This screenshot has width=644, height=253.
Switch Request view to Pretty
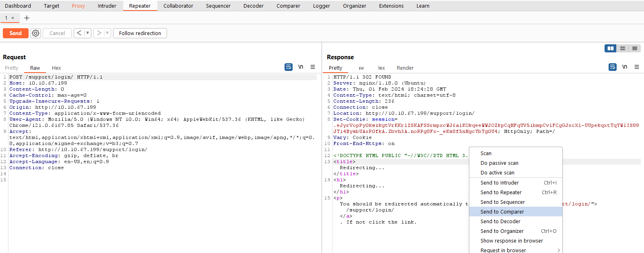point(12,68)
